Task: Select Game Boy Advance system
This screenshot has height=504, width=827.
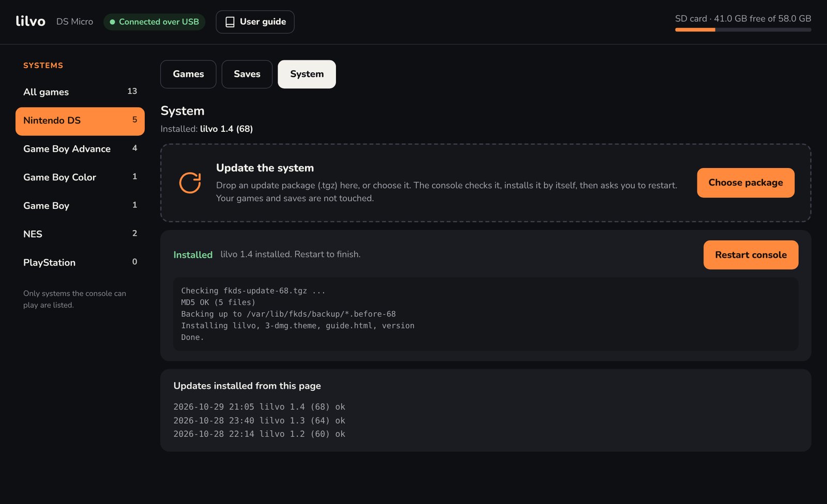Action: tap(80, 149)
